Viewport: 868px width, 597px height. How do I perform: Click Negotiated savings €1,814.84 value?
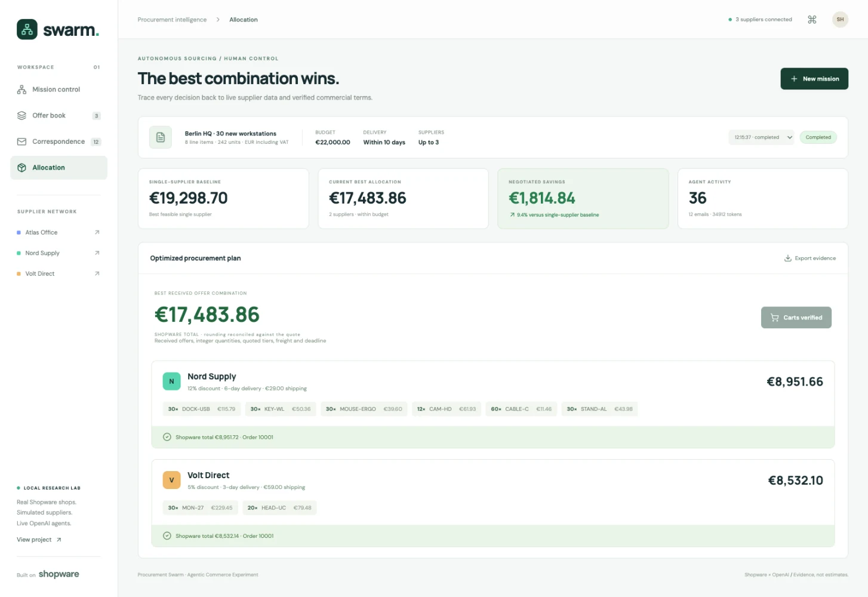coord(541,198)
